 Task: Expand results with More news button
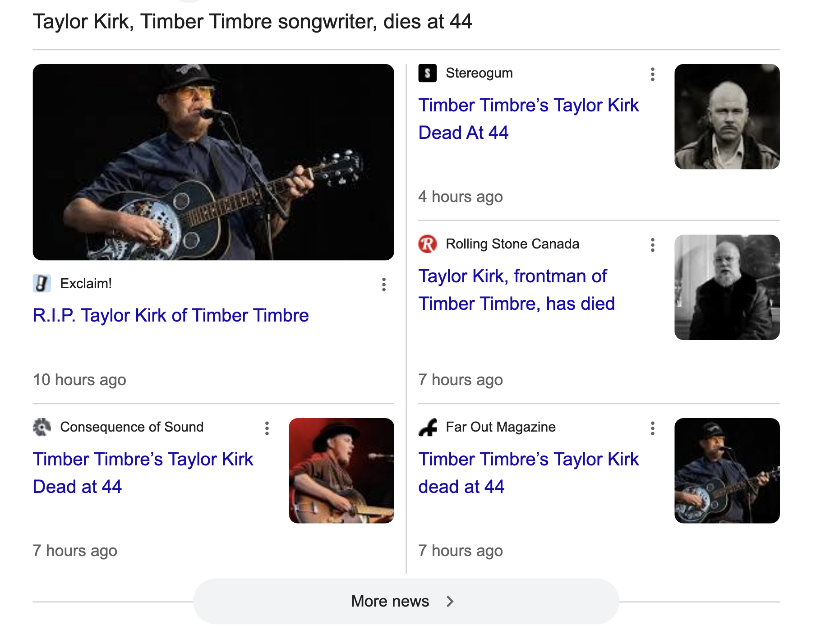390,601
